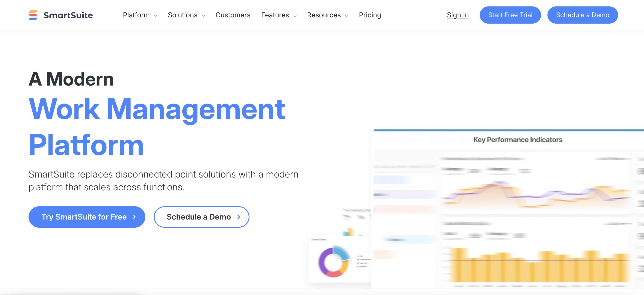Click the Key Performance Indicators heading
This screenshot has width=644, height=295.
(x=517, y=139)
